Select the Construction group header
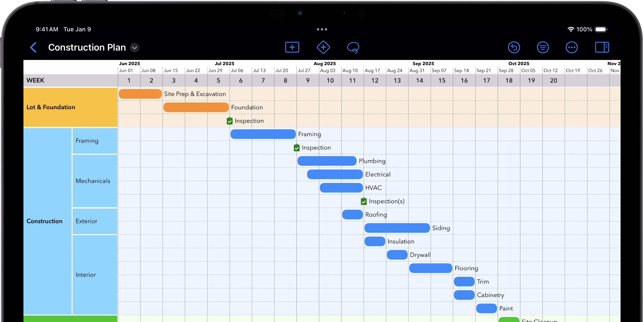This screenshot has width=644, height=322. pyautogui.click(x=48, y=222)
